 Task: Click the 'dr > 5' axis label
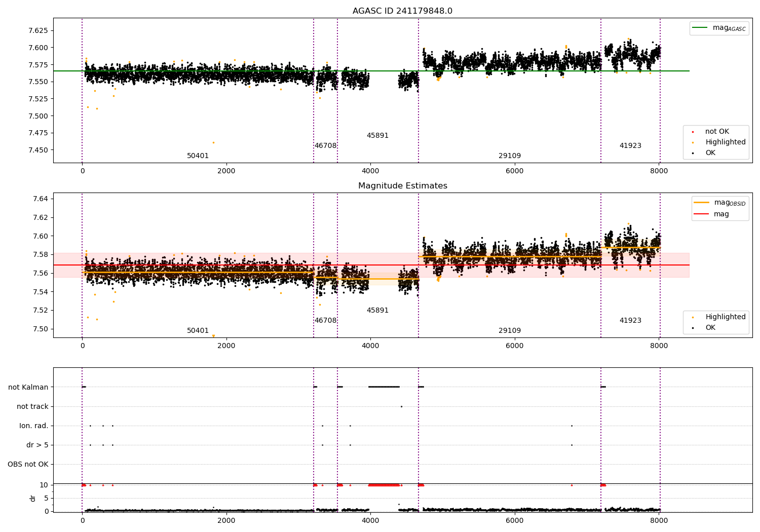[37, 445]
